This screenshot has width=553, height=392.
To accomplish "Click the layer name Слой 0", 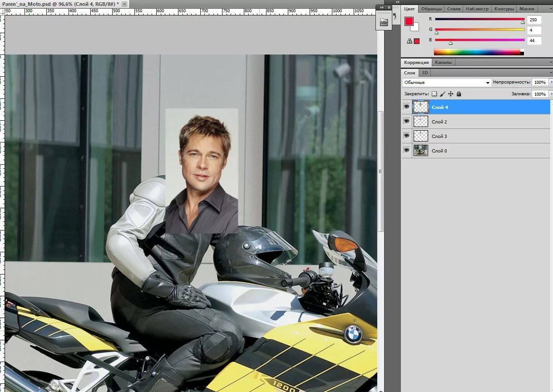I will pos(439,151).
